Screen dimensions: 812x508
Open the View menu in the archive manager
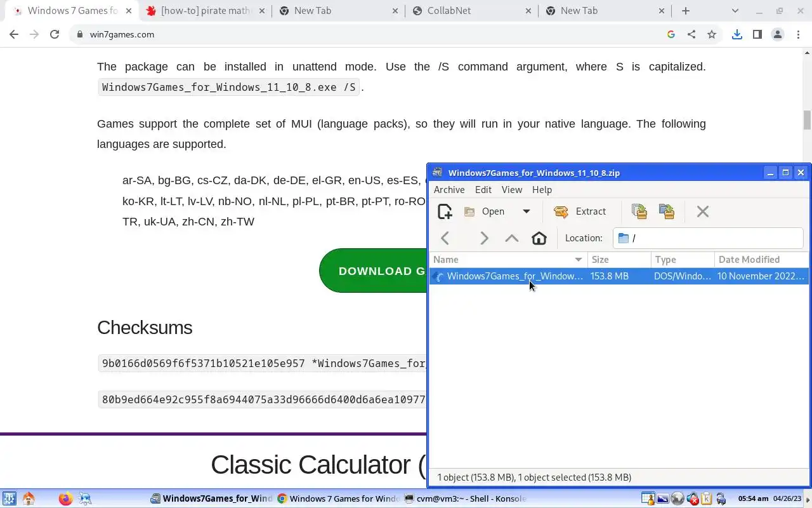tap(512, 190)
